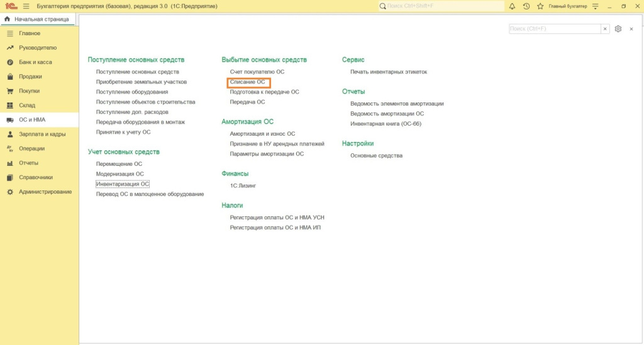Open the notifications bell icon
The height and width of the screenshot is (345, 644).
click(x=512, y=6)
